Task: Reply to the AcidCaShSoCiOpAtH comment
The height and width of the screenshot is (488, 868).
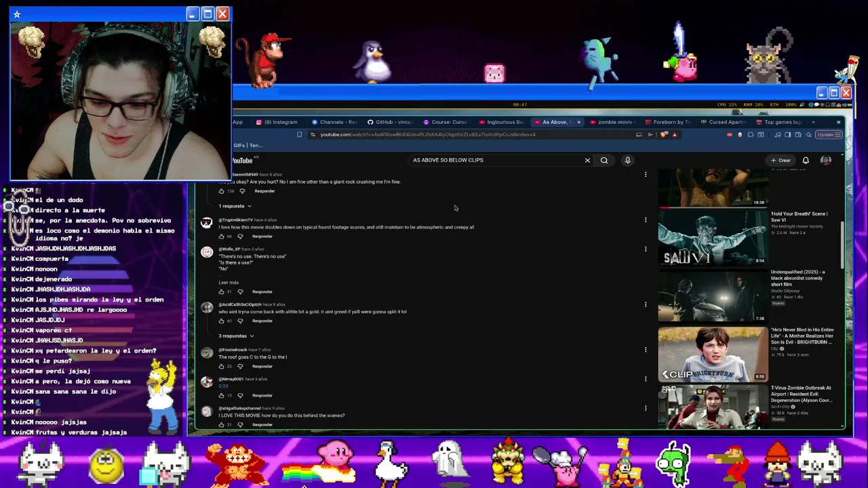Action: pos(262,321)
